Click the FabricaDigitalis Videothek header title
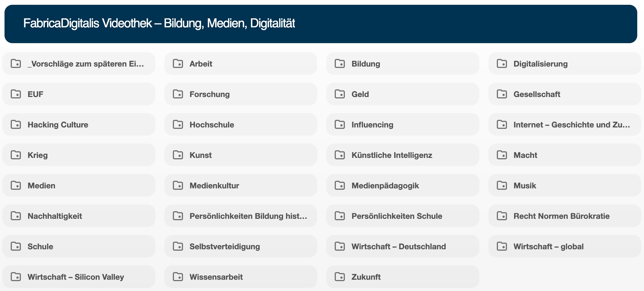This screenshot has height=291, width=644. click(x=159, y=23)
